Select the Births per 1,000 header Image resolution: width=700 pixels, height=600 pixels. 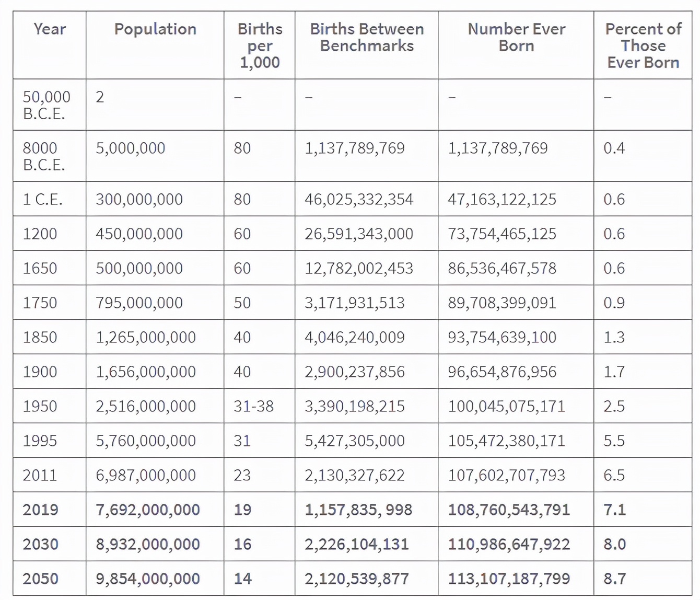[x=260, y=45]
